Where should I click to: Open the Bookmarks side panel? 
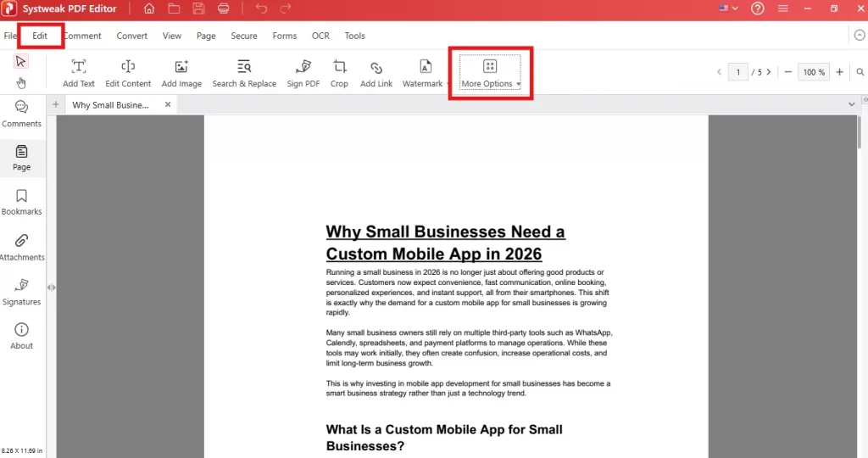point(21,202)
